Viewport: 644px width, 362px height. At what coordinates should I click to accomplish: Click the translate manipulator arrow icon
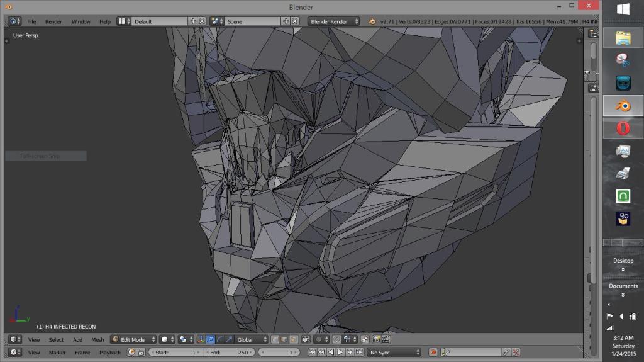(211, 339)
